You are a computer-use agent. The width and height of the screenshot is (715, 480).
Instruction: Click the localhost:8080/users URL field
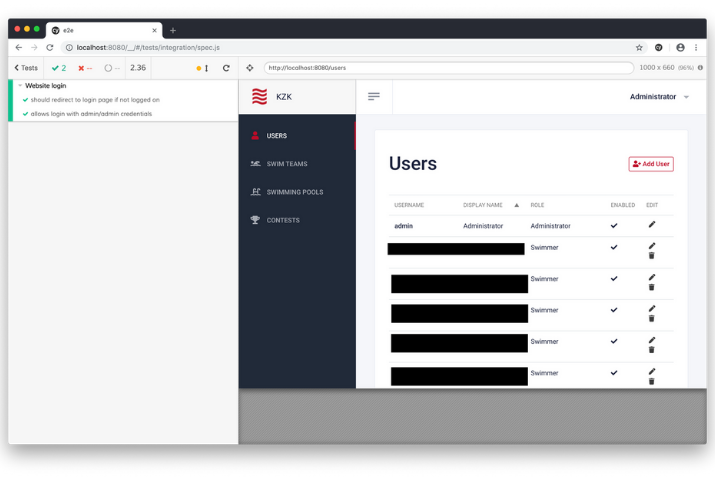coord(448,68)
